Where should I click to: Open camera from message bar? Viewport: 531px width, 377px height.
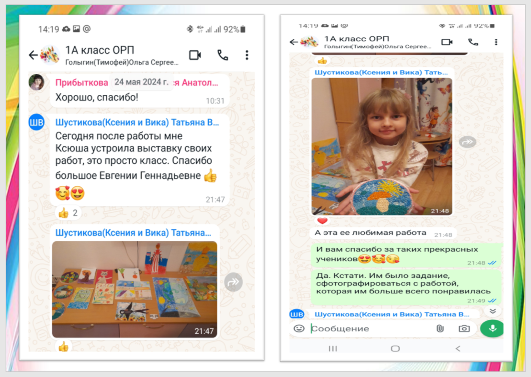click(464, 329)
